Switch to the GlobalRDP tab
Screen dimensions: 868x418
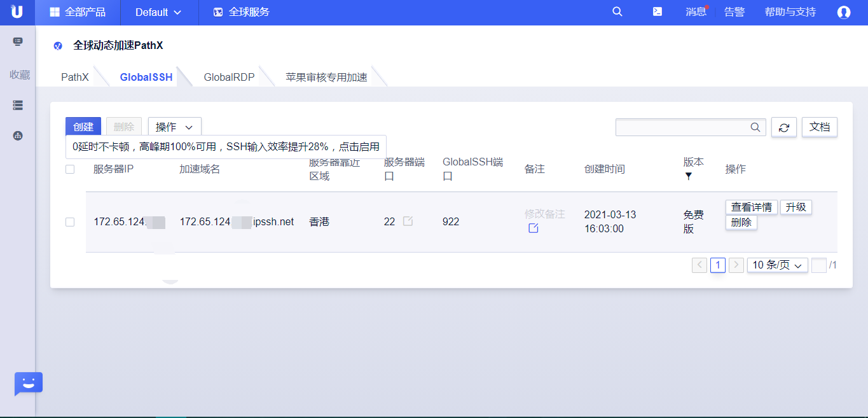click(229, 77)
